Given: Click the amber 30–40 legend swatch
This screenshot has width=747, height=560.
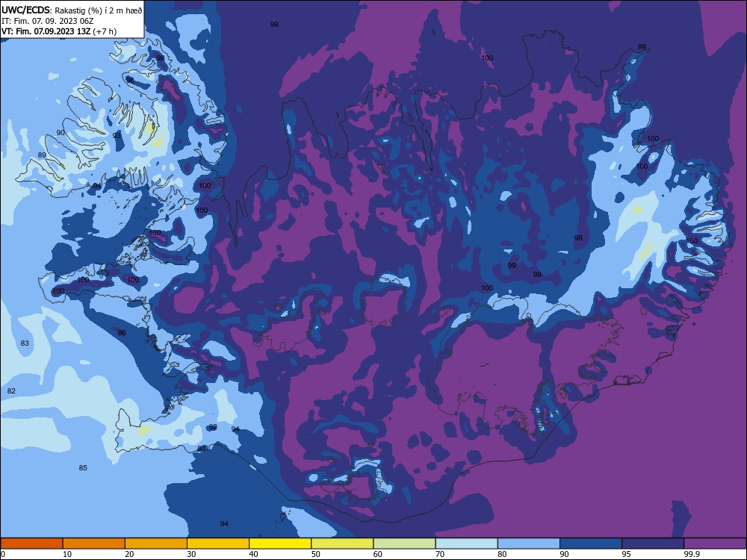Looking at the screenshot, I should tap(218, 544).
